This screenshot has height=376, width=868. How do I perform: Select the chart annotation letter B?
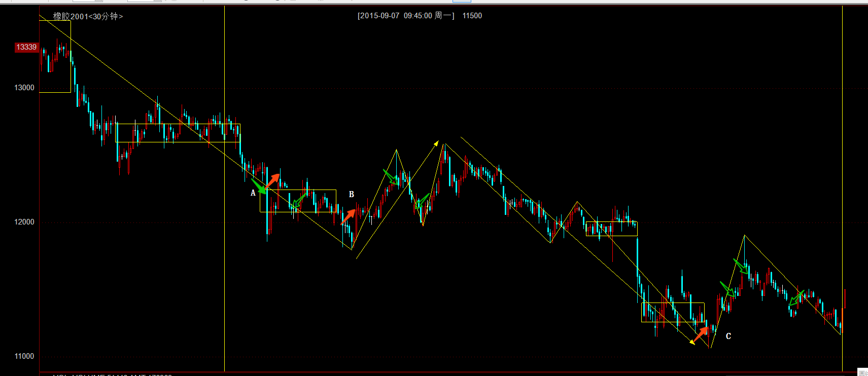coord(351,194)
